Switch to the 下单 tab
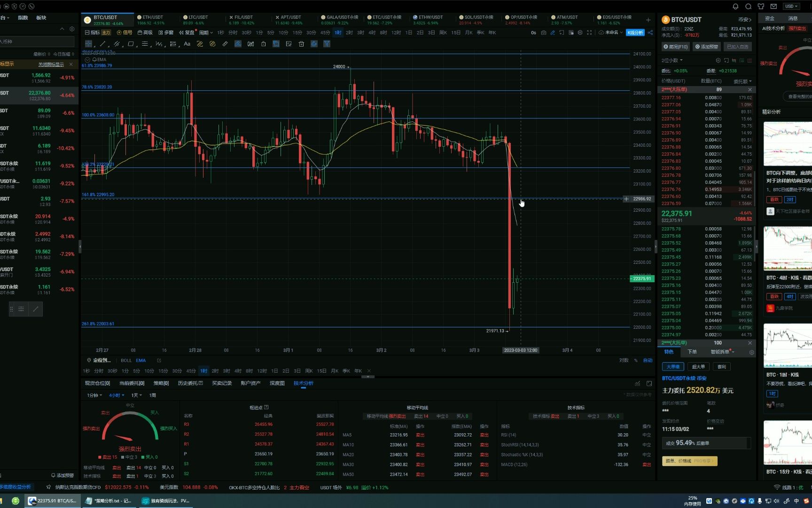812x508 pixels. [x=692, y=352]
